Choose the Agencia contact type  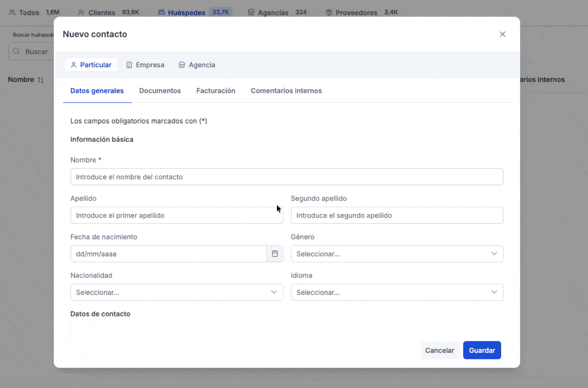(197, 65)
